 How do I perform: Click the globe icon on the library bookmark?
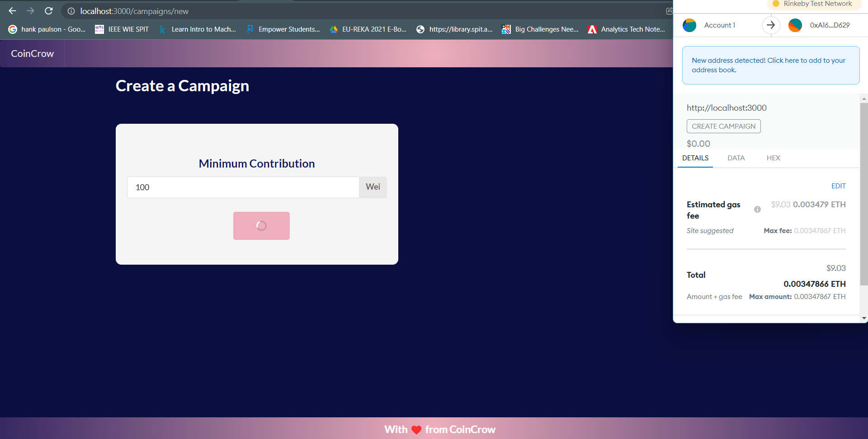420,29
